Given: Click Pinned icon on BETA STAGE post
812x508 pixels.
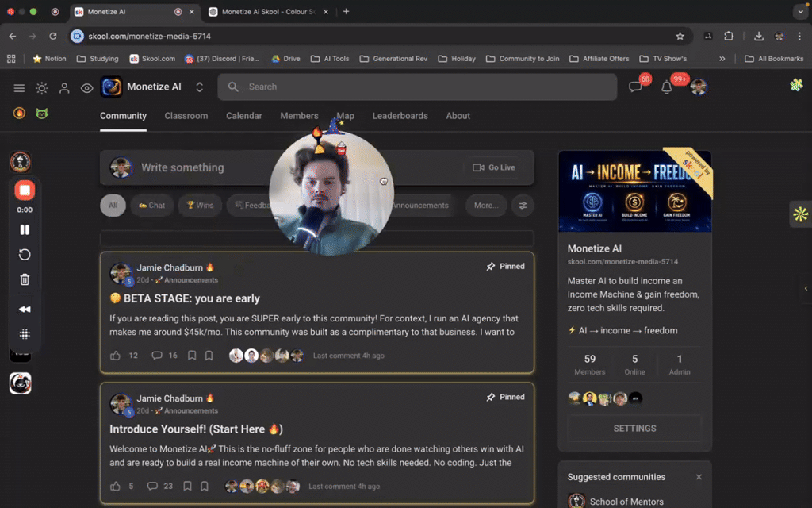Looking at the screenshot, I should pyautogui.click(x=490, y=267).
